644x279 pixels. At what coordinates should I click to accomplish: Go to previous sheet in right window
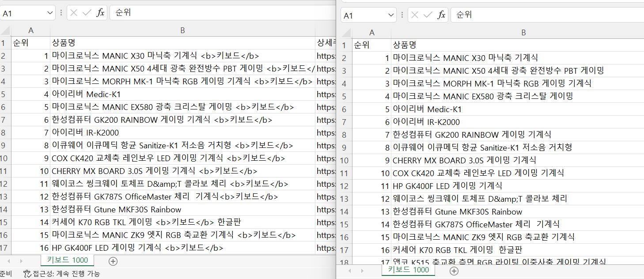tap(349, 271)
